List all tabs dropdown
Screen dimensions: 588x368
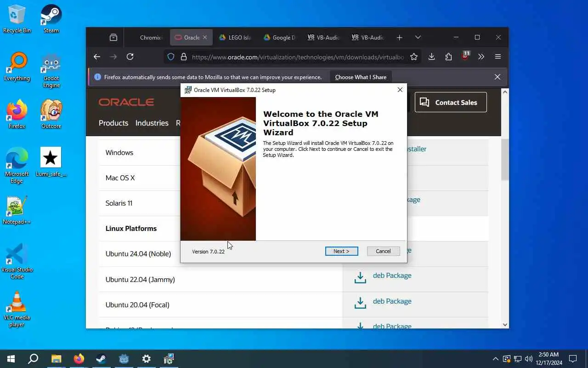tap(418, 37)
